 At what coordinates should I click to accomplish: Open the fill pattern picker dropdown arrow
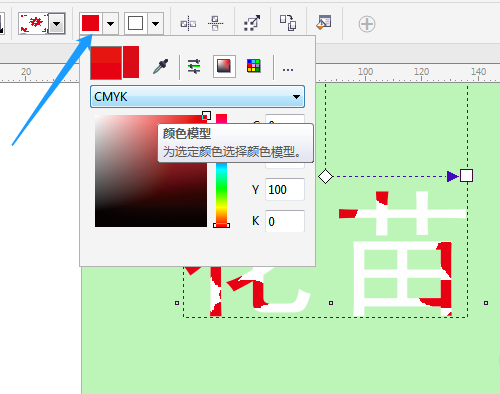57,24
